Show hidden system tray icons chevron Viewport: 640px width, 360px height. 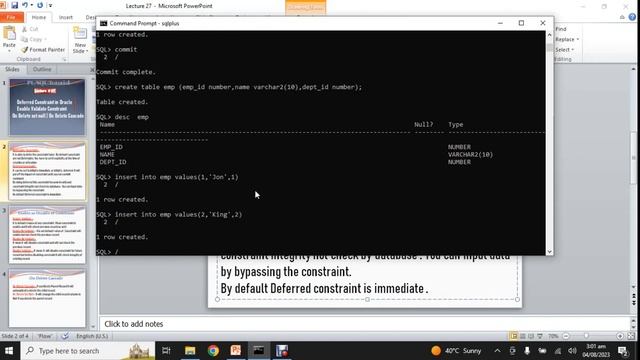click(x=498, y=351)
